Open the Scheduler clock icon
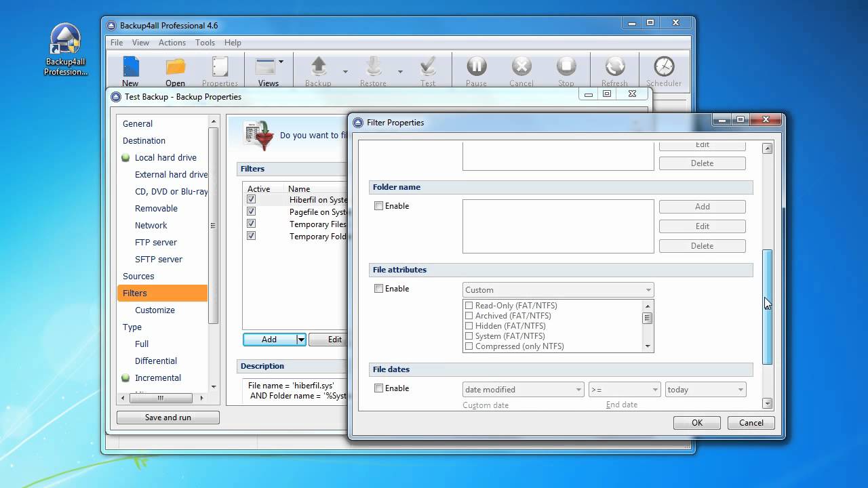This screenshot has width=868, height=488. tap(663, 66)
